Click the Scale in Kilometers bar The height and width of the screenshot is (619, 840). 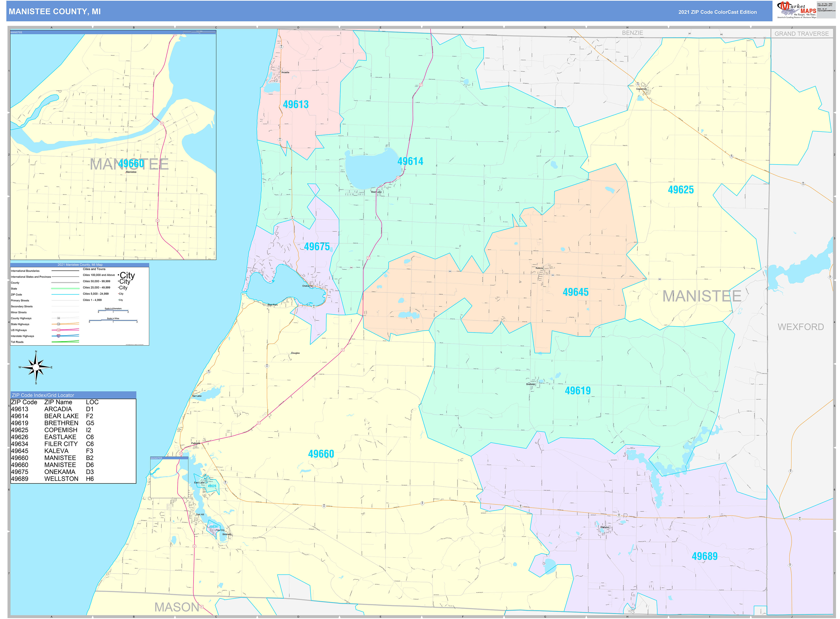click(113, 311)
